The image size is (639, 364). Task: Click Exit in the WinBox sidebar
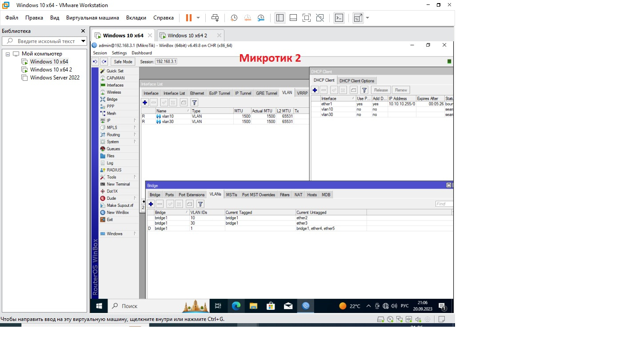tap(110, 220)
